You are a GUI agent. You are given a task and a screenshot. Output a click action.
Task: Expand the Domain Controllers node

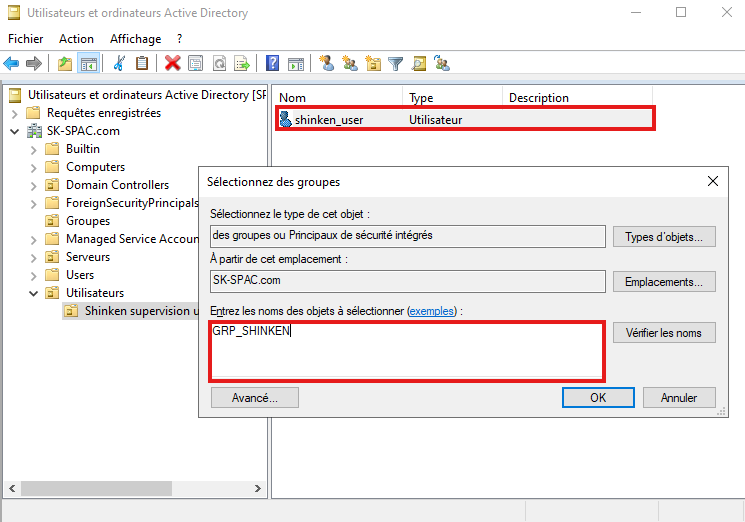pyautogui.click(x=33, y=185)
